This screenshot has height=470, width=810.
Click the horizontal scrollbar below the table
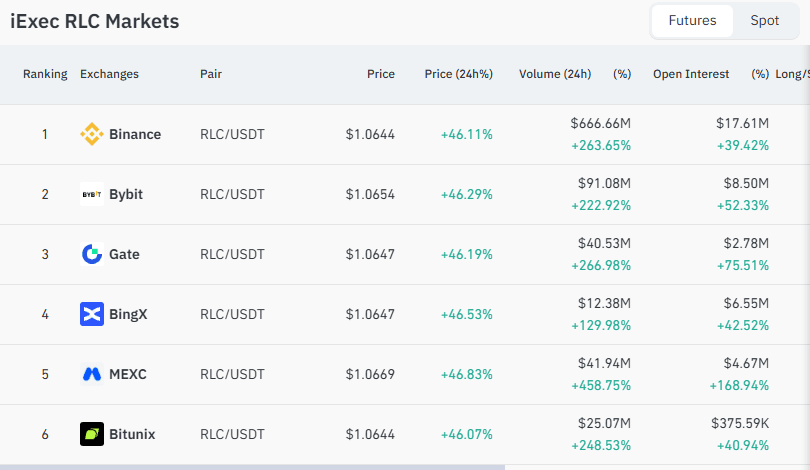[252, 467]
